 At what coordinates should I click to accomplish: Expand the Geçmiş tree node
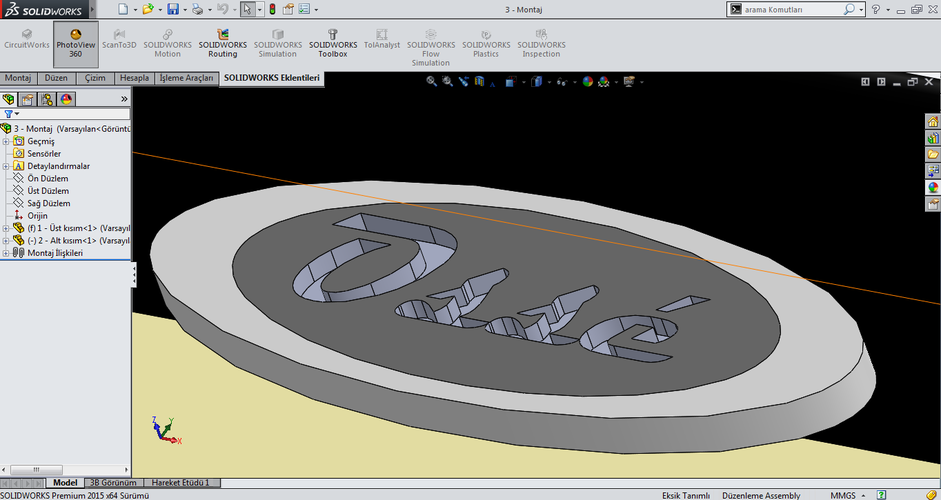6,142
